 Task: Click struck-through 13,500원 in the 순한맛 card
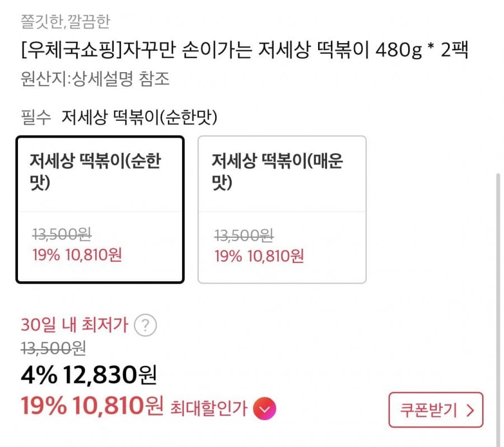pos(61,233)
